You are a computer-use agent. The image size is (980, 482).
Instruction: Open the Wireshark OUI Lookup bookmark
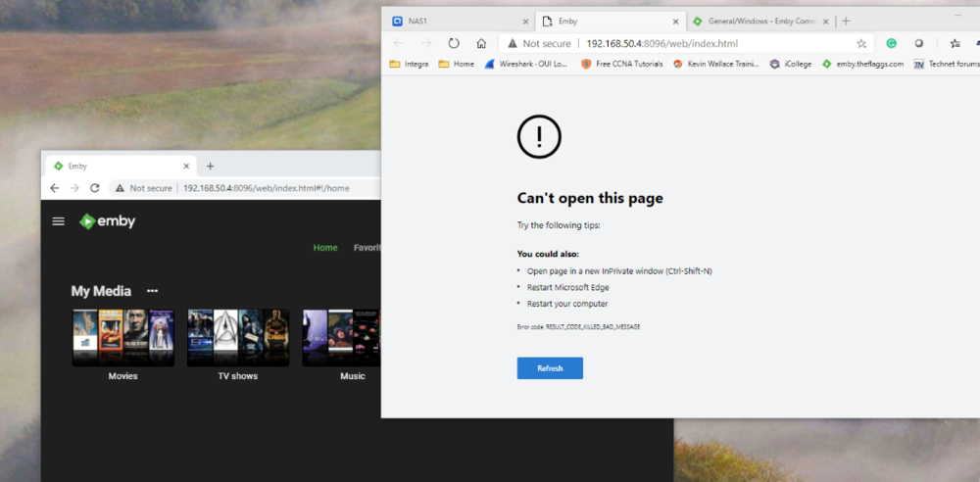[526, 64]
